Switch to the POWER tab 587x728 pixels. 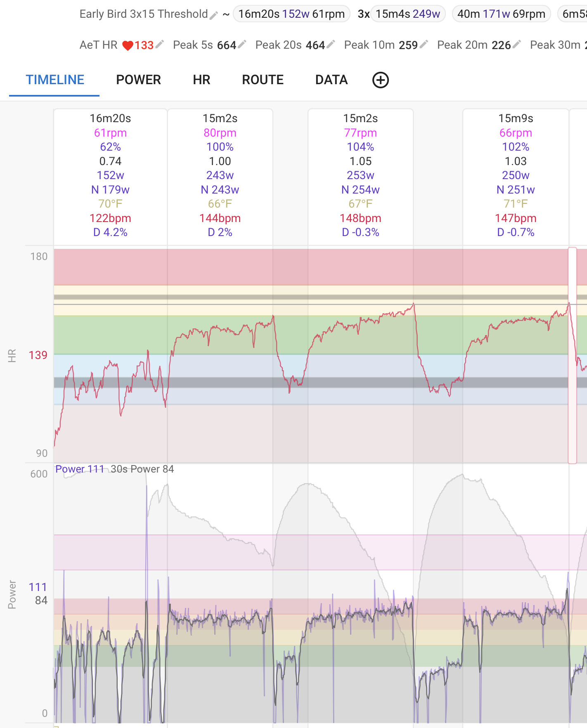point(138,80)
